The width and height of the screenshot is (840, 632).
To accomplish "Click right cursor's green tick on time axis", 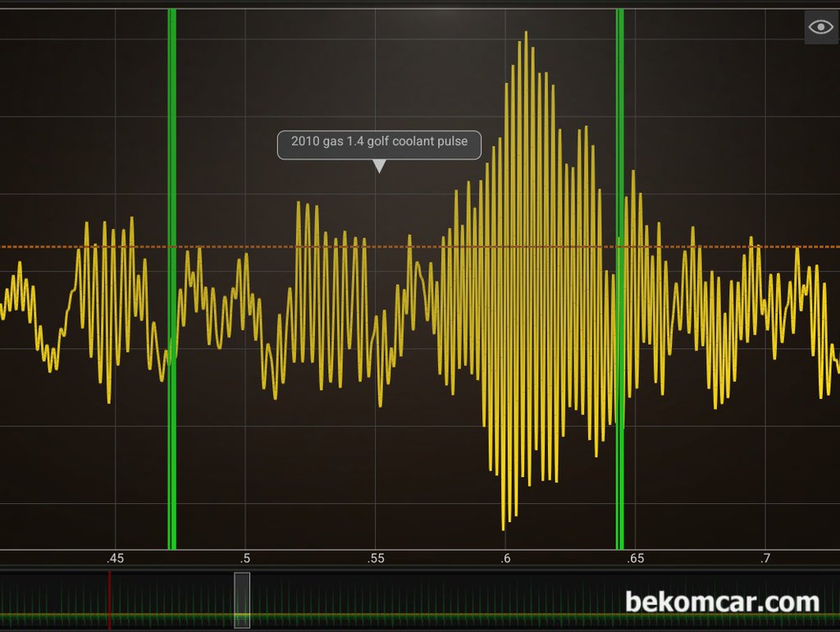I will 619,544.
